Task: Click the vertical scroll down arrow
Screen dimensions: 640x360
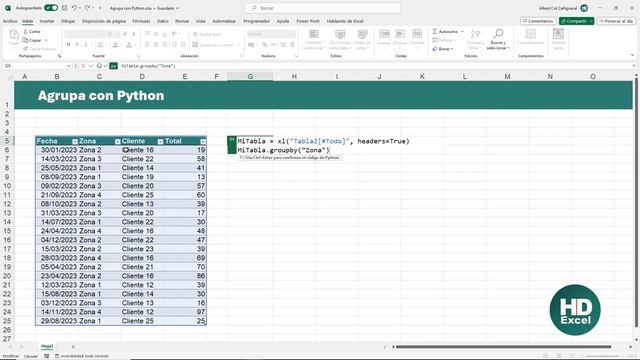Action: click(636, 340)
